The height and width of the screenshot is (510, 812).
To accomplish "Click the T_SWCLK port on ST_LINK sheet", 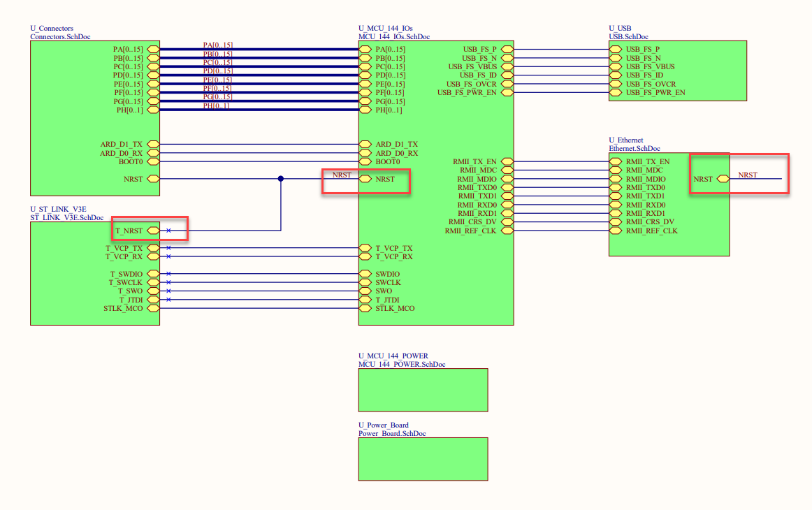I will (x=126, y=282).
